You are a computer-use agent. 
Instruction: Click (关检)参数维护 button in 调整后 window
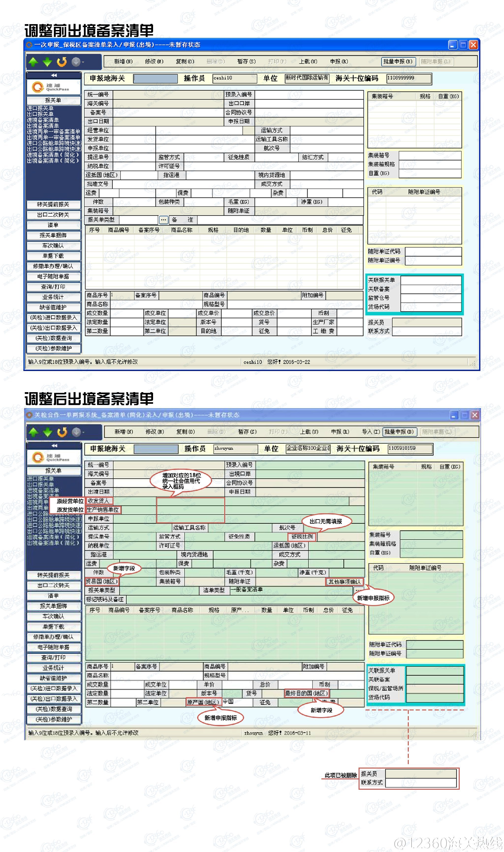54,720
